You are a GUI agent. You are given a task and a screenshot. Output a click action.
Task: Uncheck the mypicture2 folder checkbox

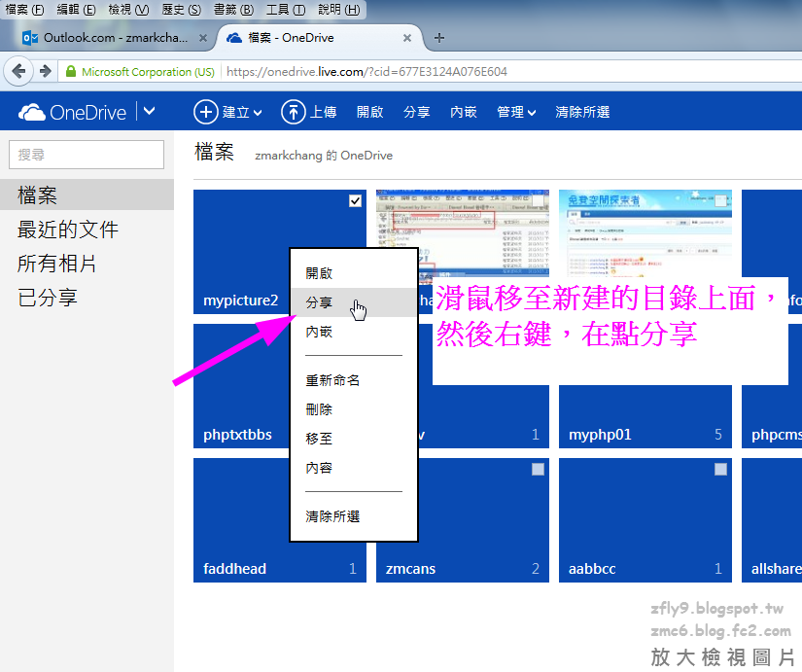pos(355,201)
